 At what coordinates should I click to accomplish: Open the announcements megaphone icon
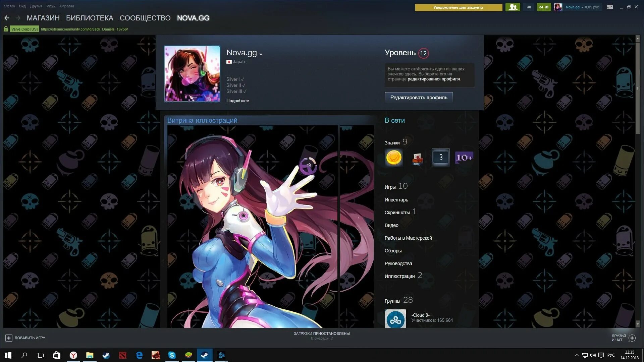tap(529, 7)
